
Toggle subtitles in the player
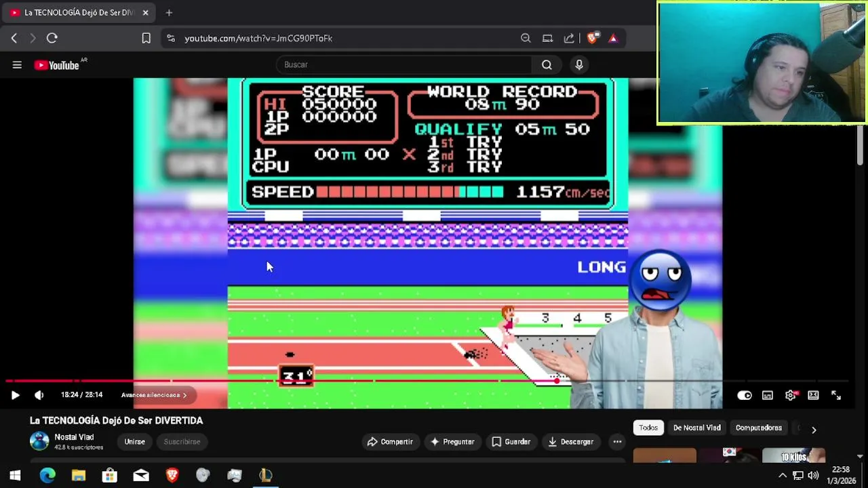pyautogui.click(x=768, y=395)
